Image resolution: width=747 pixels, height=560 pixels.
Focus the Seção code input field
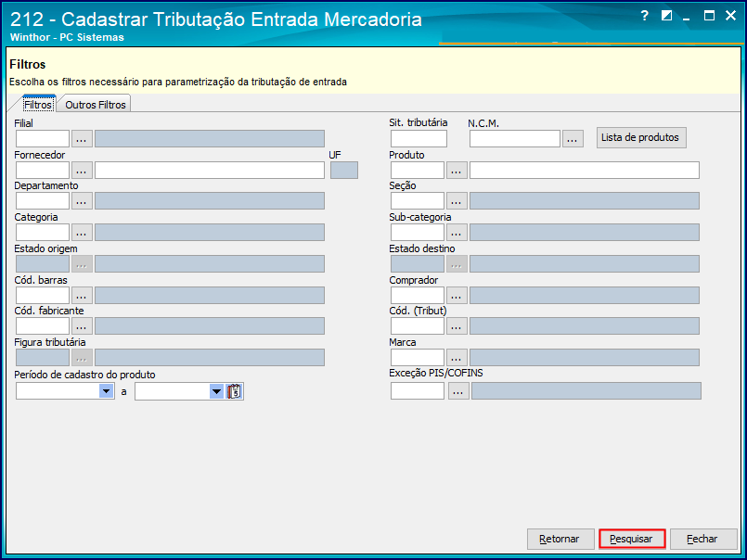pos(418,201)
